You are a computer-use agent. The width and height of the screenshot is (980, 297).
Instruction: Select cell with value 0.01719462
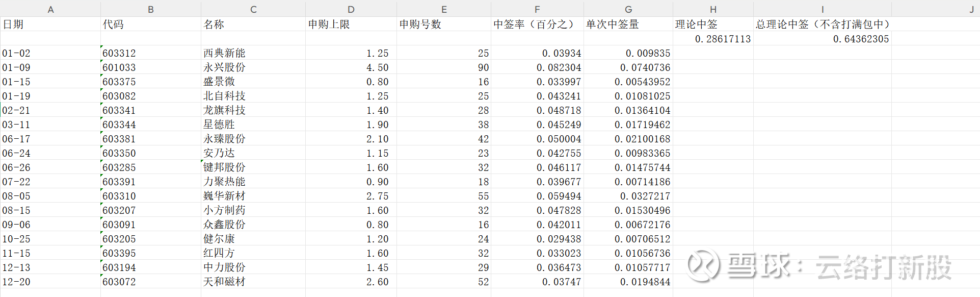pyautogui.click(x=628, y=124)
